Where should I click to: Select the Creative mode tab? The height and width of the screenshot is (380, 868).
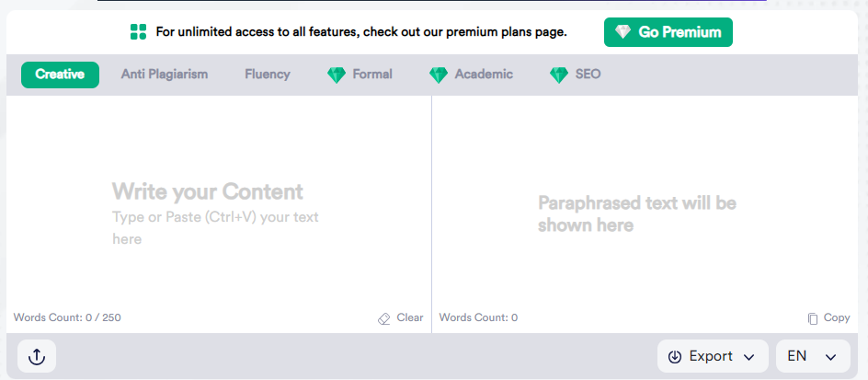point(60,75)
